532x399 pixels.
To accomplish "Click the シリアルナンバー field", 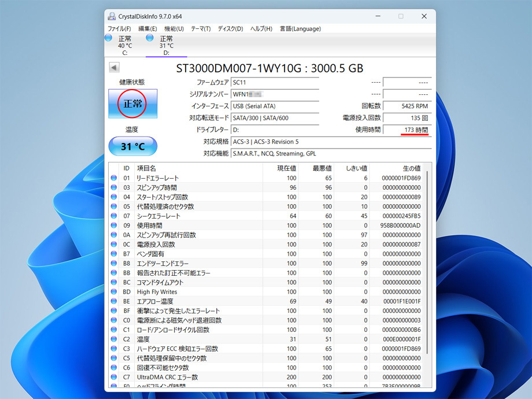I will coord(275,94).
